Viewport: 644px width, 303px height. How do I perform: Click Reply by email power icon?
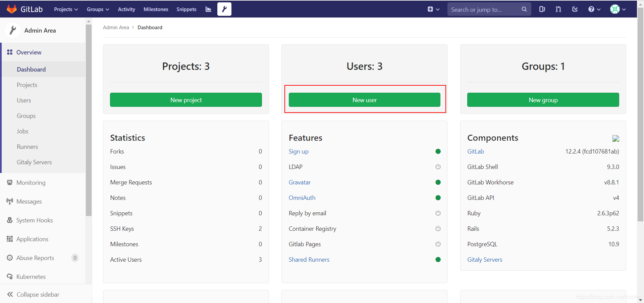click(438, 213)
